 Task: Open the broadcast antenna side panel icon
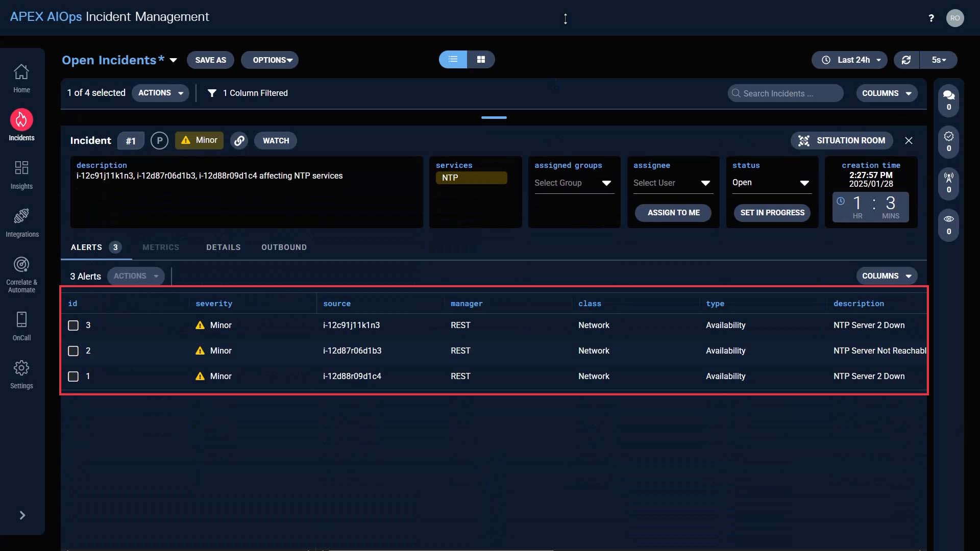tap(949, 183)
